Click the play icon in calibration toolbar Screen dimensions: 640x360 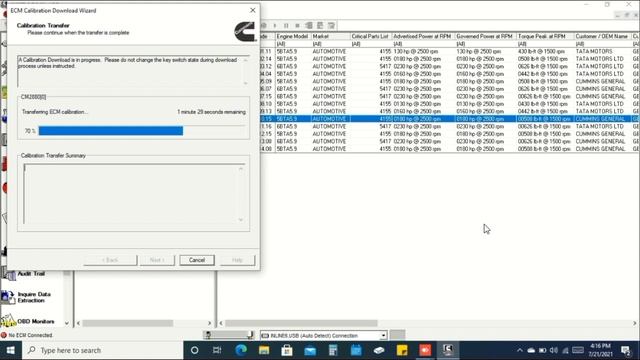point(275,25)
